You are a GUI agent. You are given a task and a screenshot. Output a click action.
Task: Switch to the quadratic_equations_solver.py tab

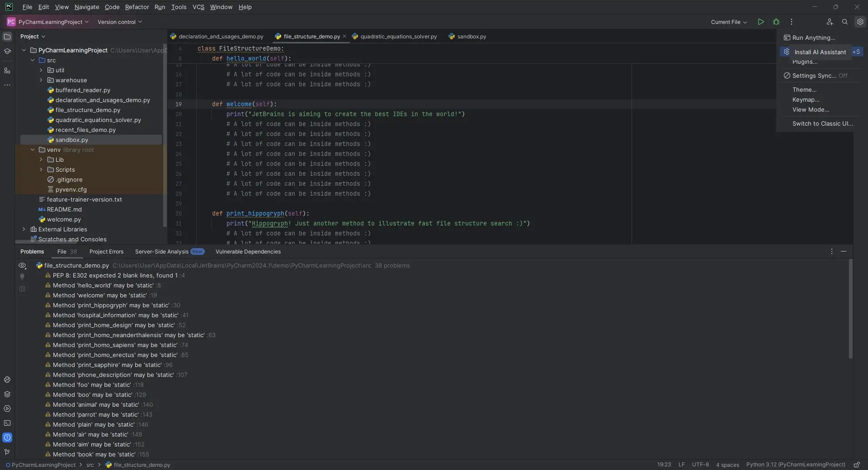[x=398, y=37]
